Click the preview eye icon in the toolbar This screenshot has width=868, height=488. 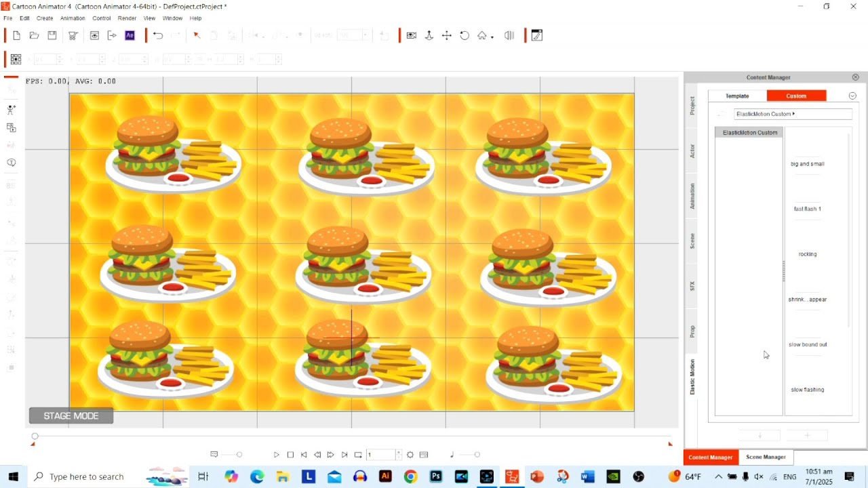[x=94, y=35]
